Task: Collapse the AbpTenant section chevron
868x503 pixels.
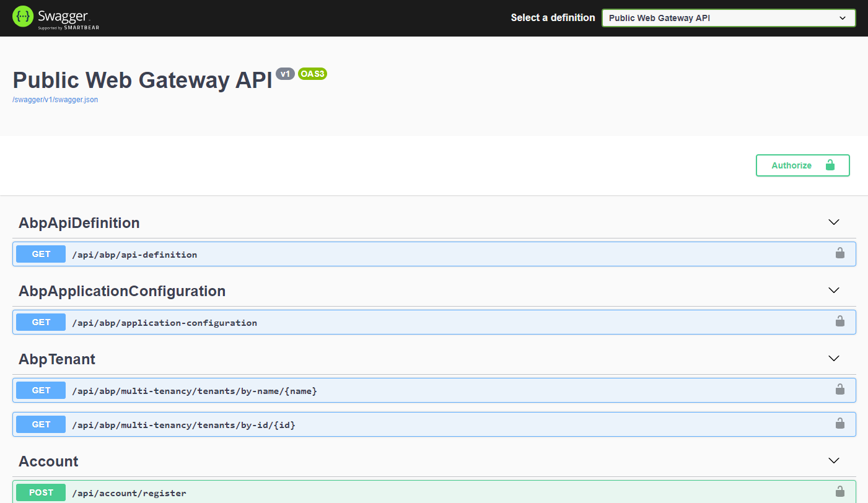Action: pos(834,359)
